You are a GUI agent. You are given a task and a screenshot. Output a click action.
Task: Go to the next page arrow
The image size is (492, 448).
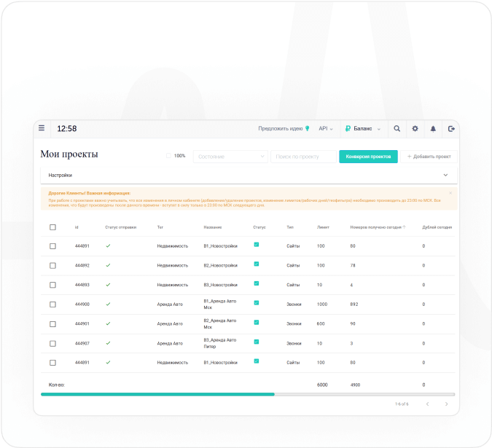pyautogui.click(x=446, y=404)
